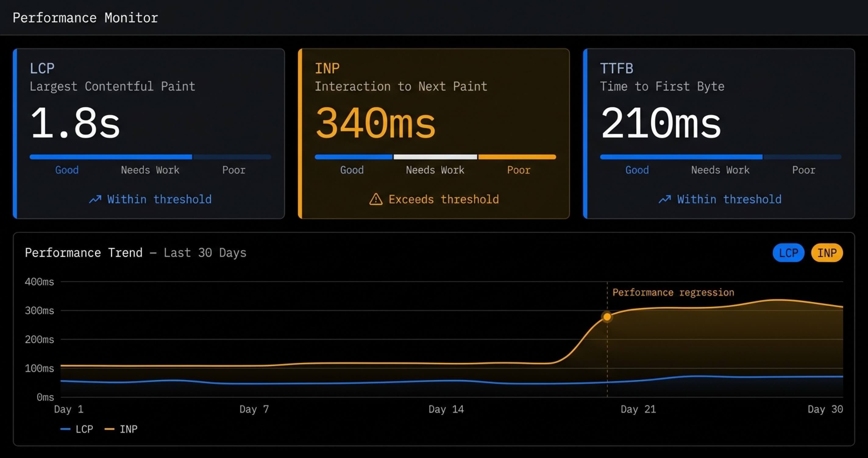Click the 'Day 21' x-axis label
This screenshot has height=458, width=868.
coord(638,410)
